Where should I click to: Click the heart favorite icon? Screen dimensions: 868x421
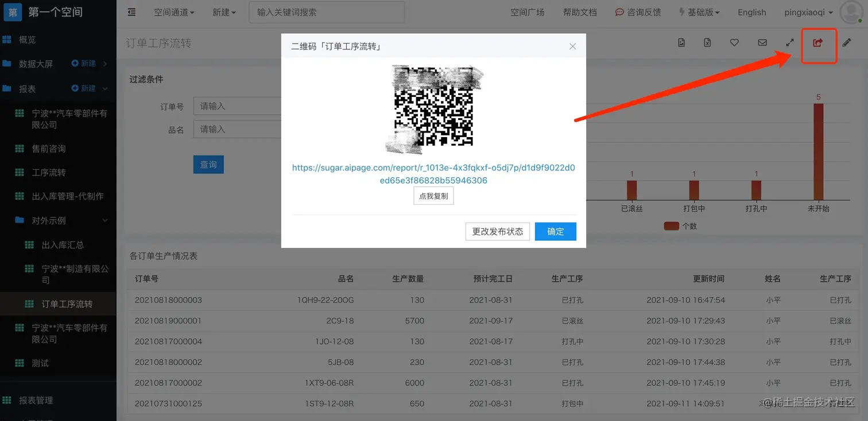pyautogui.click(x=734, y=42)
